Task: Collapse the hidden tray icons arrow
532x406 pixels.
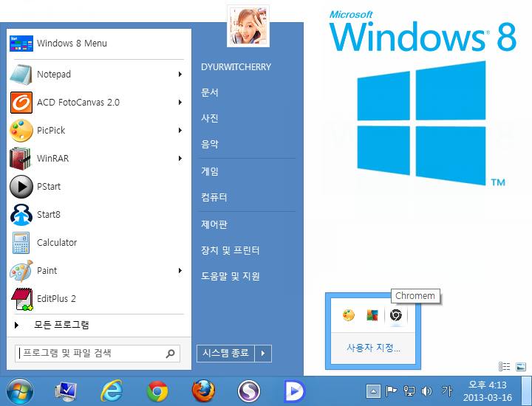Action: 374,390
